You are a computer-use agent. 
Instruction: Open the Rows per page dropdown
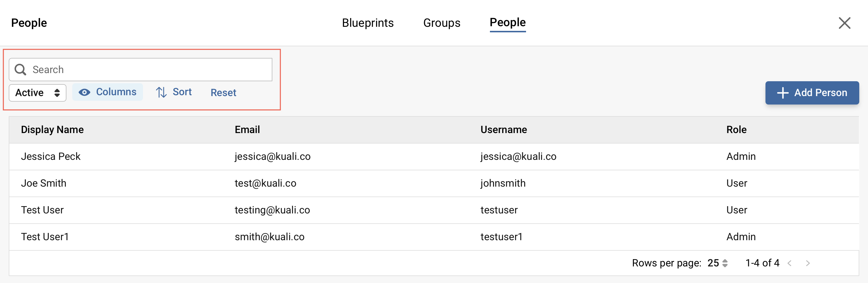716,263
